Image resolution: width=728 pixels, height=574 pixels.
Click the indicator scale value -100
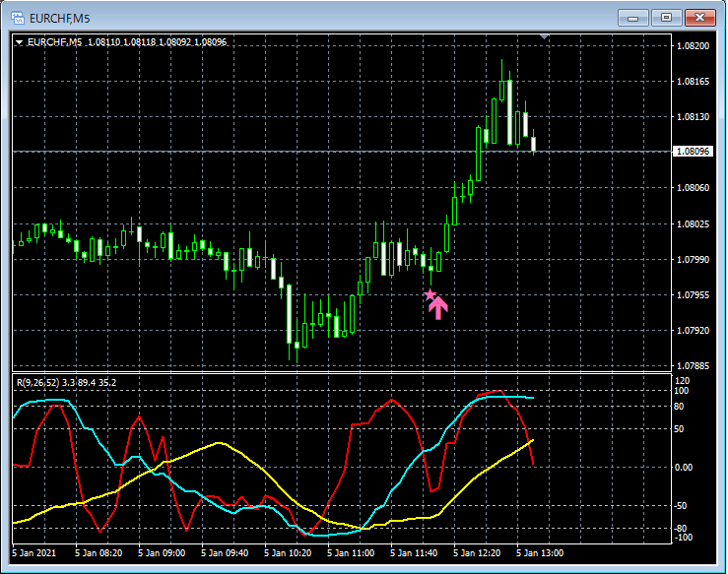pos(682,538)
